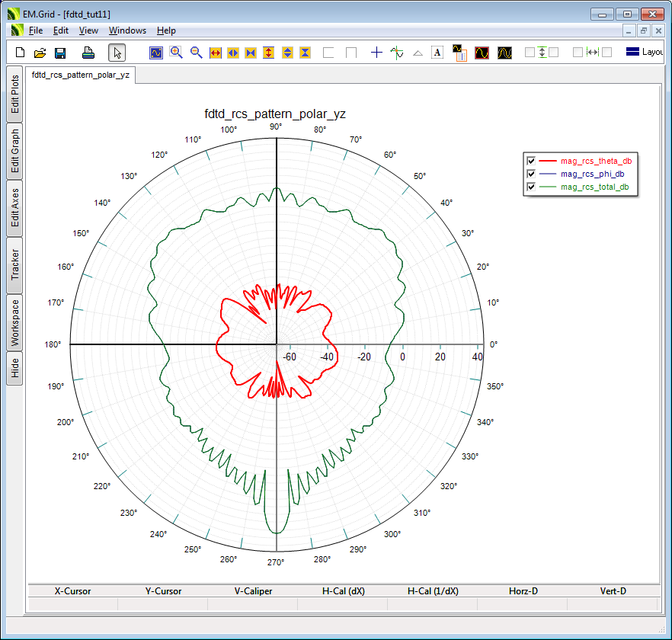Open the View menu
The width and height of the screenshot is (672, 640).
click(x=88, y=30)
